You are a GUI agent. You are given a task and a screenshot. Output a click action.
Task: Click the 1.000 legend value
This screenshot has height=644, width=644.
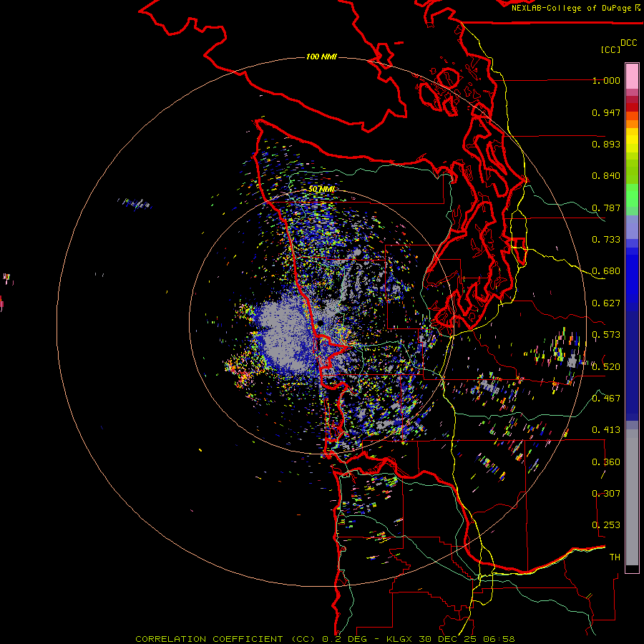click(606, 80)
